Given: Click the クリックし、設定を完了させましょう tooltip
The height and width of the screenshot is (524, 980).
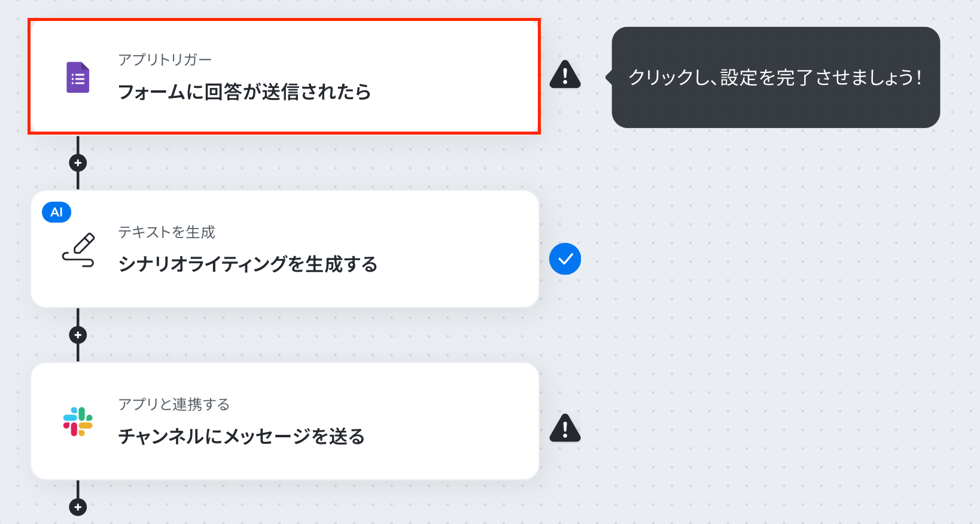Looking at the screenshot, I should coord(775,77).
